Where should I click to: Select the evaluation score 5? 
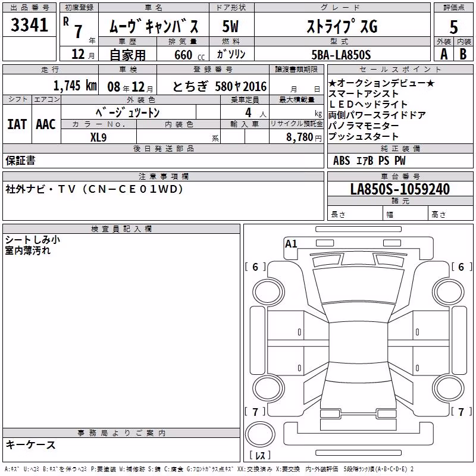point(453,27)
